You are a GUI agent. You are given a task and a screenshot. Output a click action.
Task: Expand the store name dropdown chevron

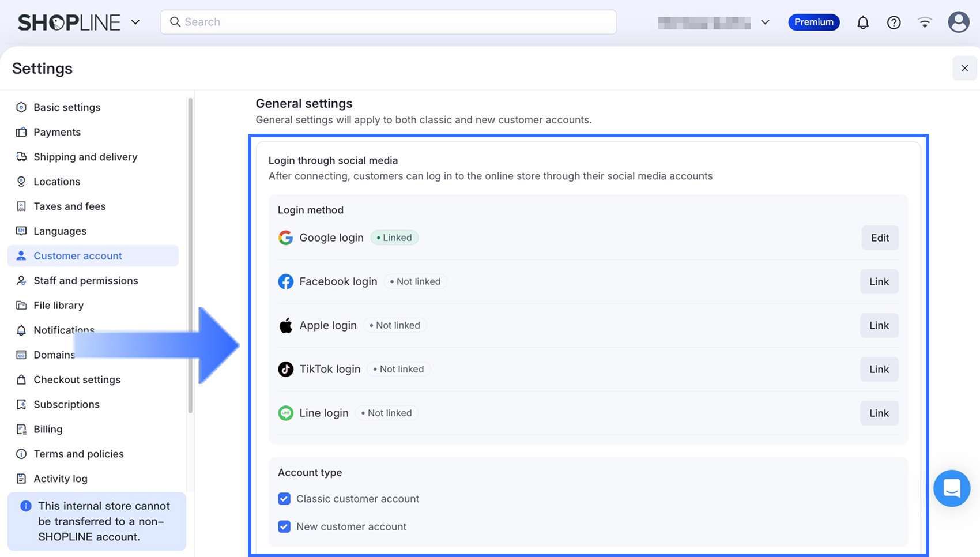[765, 22]
